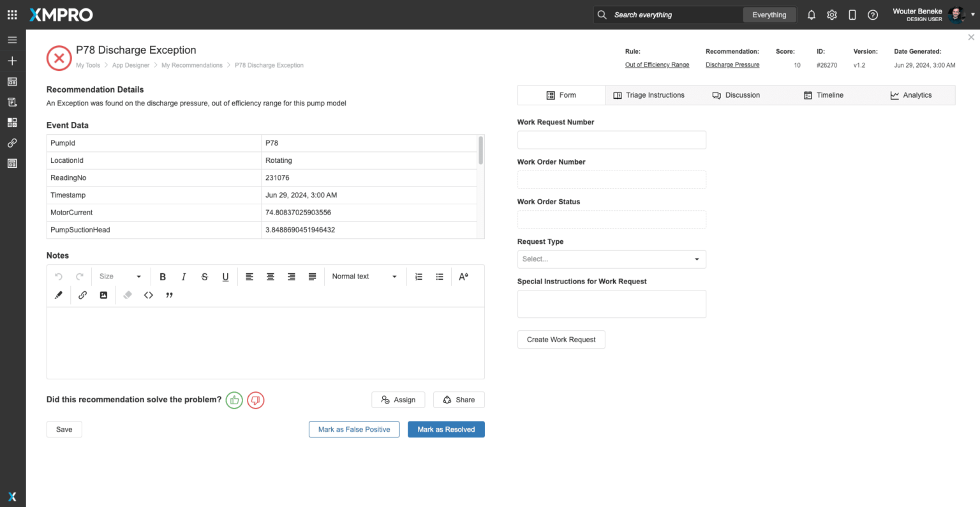The image size is (980, 507).
Task: Open the Out of Efficiency Range link
Action: click(657, 65)
